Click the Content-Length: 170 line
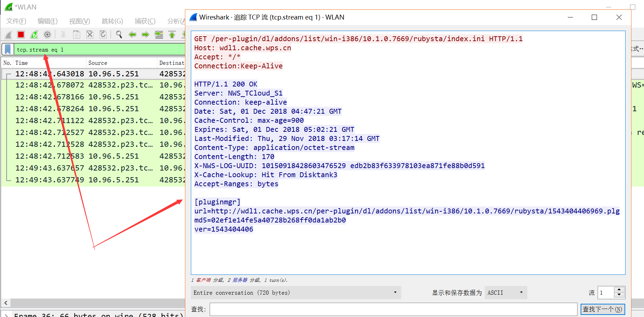644x317 pixels. tap(234, 157)
